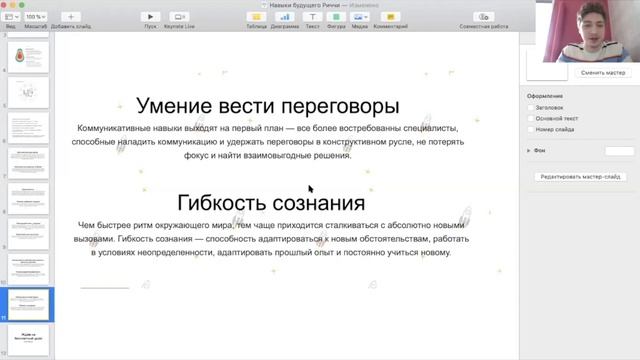
Task: Click paragraph starting 'Чем быстрее ритм'
Action: pyautogui.click(x=271, y=239)
